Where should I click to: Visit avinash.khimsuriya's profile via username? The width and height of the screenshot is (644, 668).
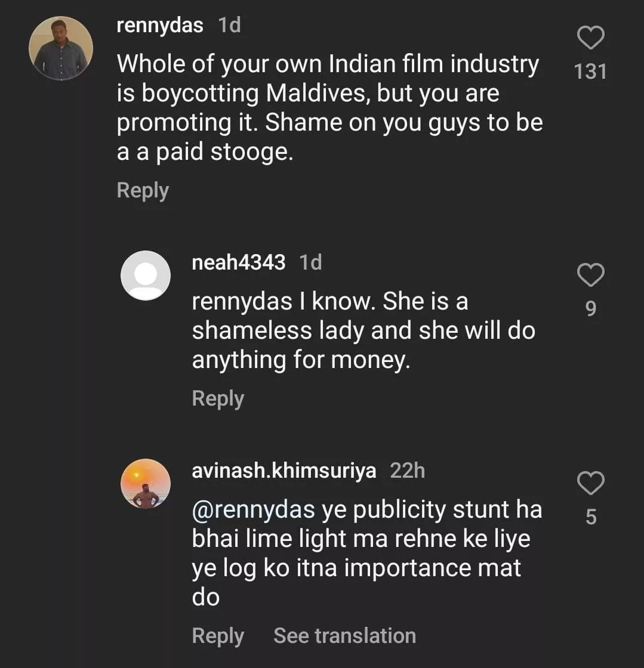(x=284, y=471)
